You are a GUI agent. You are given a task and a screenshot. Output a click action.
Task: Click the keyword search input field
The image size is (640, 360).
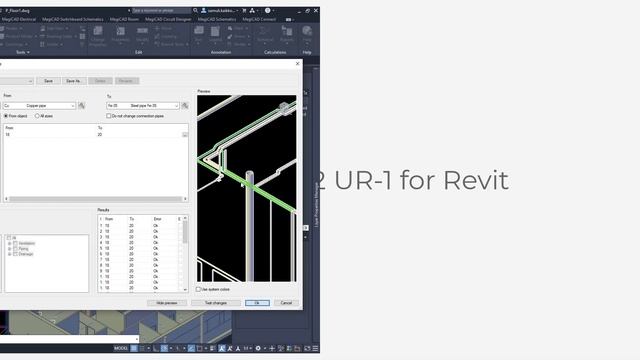(x=161, y=11)
